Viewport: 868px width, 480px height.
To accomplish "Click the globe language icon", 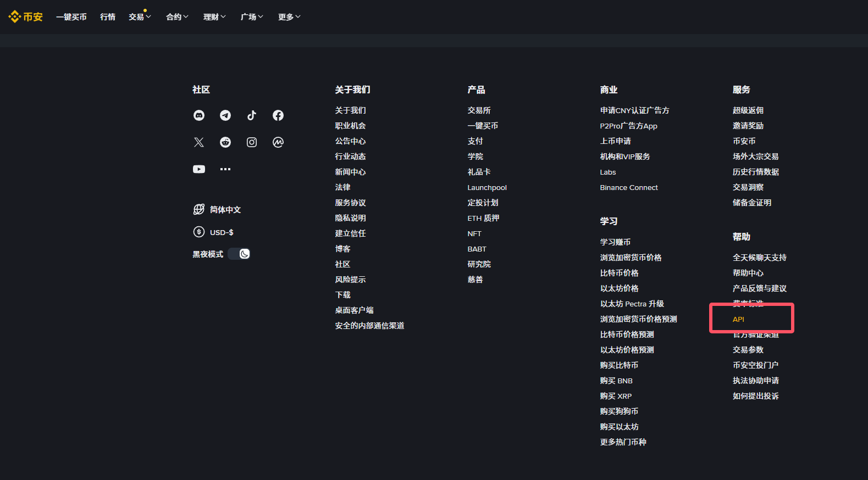I will tap(199, 209).
